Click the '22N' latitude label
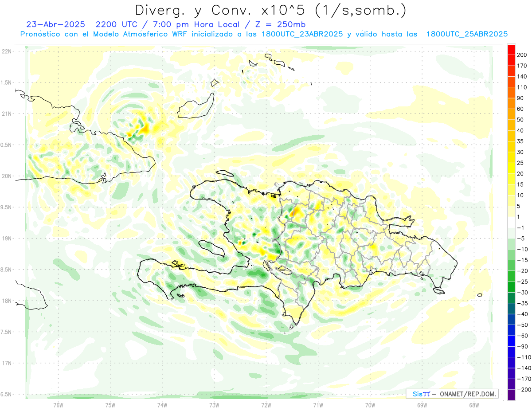Viewport: 532px width, 411px height. point(7,51)
